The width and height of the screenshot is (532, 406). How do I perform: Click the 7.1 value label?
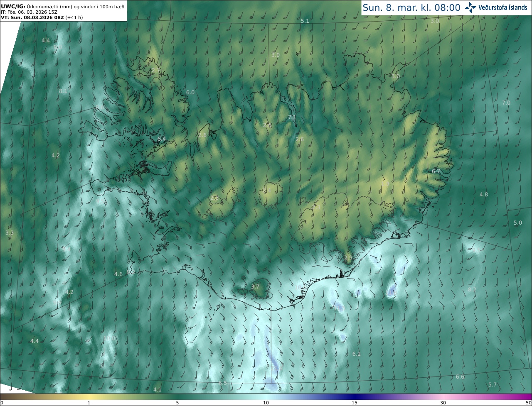[292, 117]
